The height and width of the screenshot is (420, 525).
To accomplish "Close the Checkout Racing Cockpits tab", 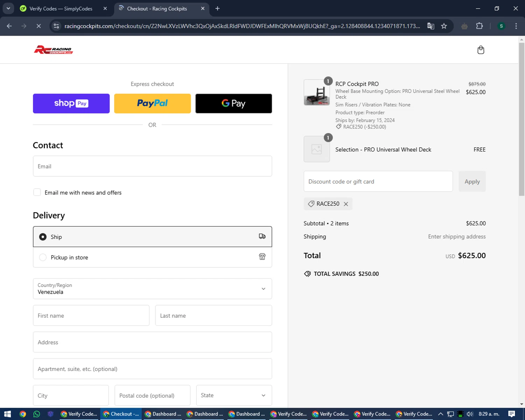I will (203, 8).
